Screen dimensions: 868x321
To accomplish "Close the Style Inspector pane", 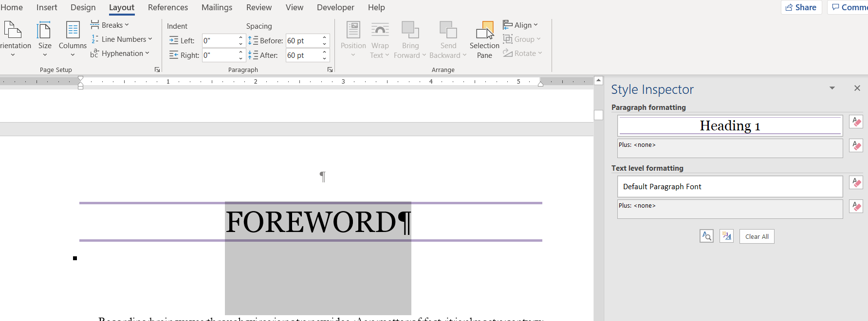I will pyautogui.click(x=857, y=88).
